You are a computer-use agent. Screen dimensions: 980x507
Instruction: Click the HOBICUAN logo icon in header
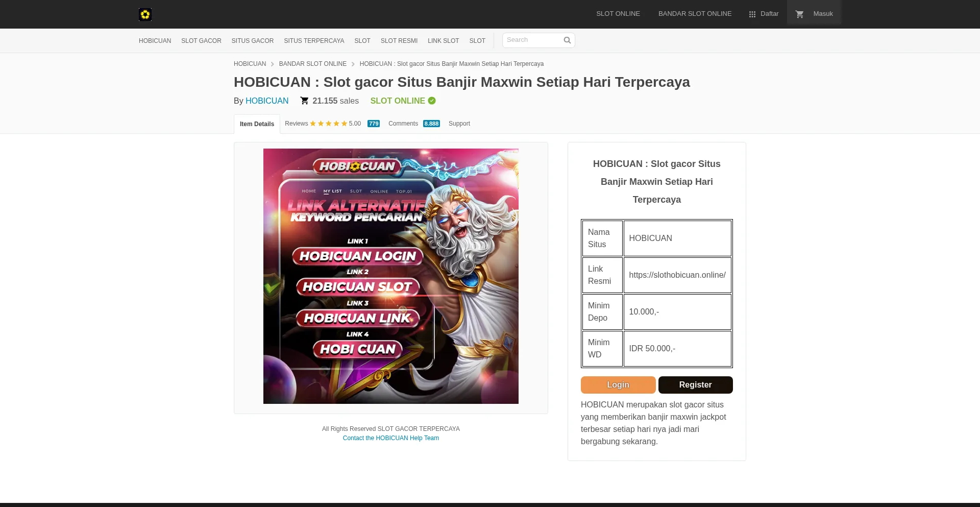point(145,14)
